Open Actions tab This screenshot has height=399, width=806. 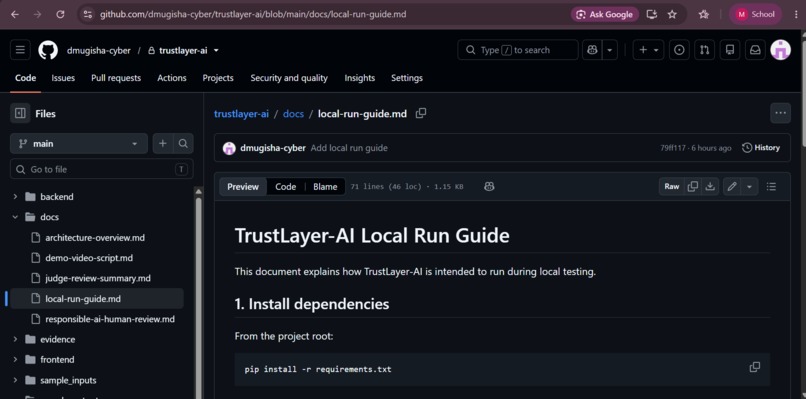[x=172, y=78]
